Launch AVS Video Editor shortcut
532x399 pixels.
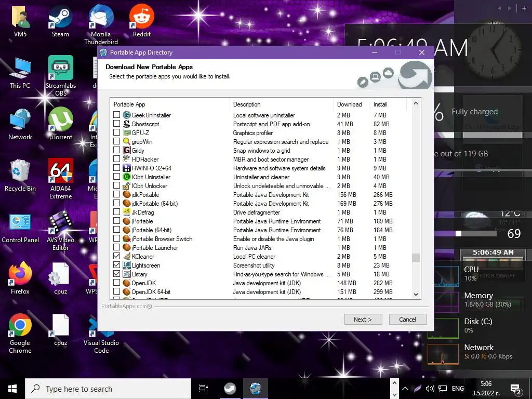click(61, 231)
